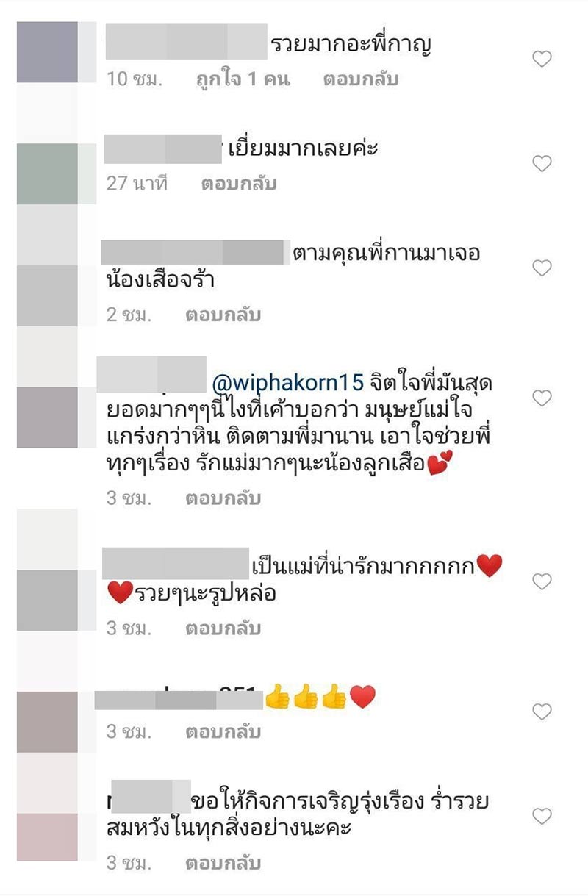Reply to the รวยมากอะพี่กาญ comment
The width and height of the screenshot is (588, 896).
(361, 79)
